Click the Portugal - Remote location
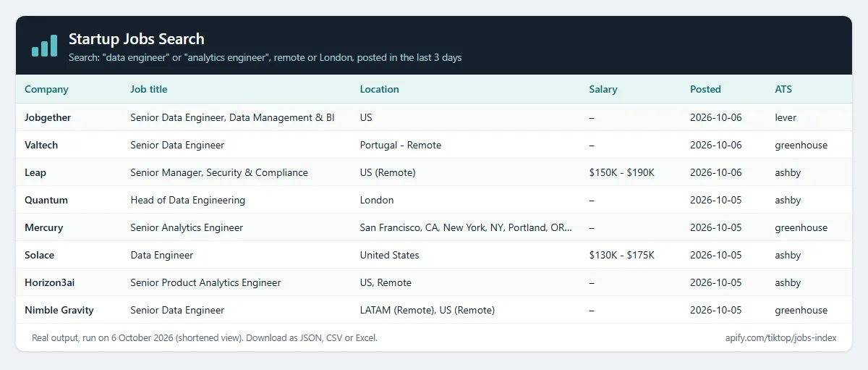 point(400,145)
